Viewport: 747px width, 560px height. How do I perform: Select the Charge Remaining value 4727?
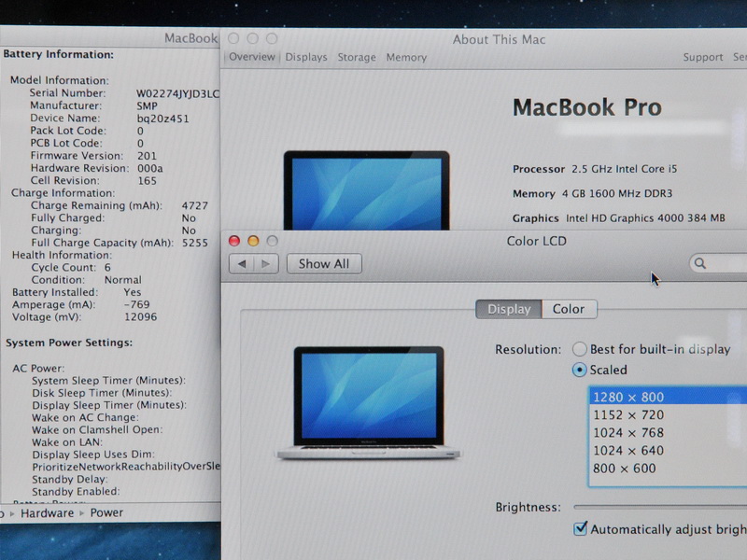[x=195, y=205]
